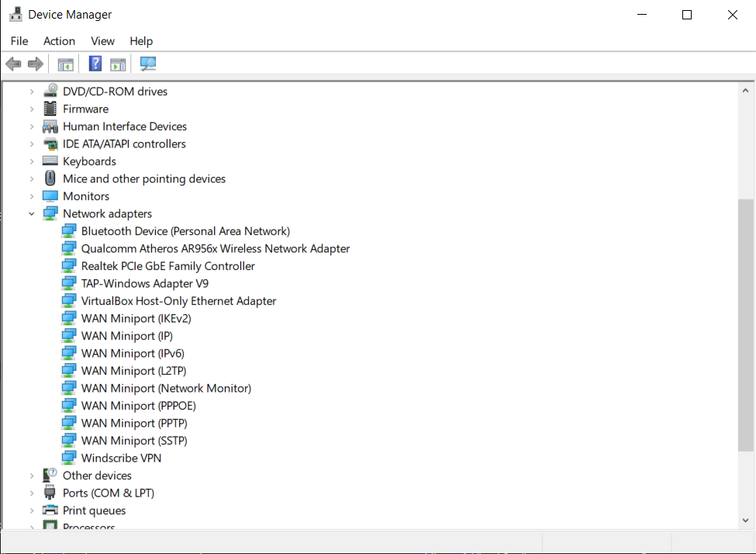Image resolution: width=756 pixels, height=554 pixels.
Task: Select WAN Miniport (IP)
Action: pyautogui.click(x=127, y=336)
